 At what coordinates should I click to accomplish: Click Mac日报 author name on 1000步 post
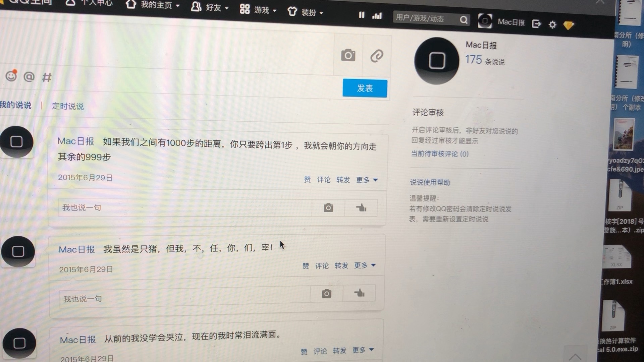pos(76,141)
